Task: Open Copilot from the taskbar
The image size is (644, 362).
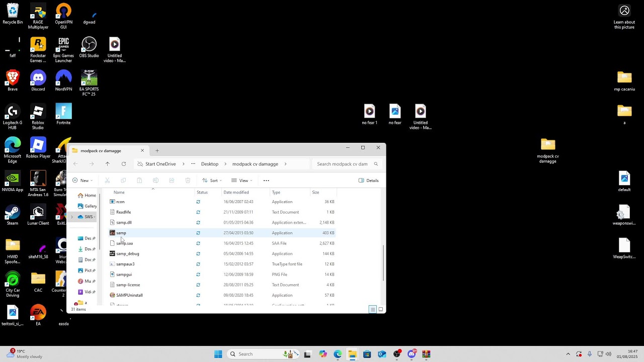Action: pyautogui.click(x=323, y=354)
